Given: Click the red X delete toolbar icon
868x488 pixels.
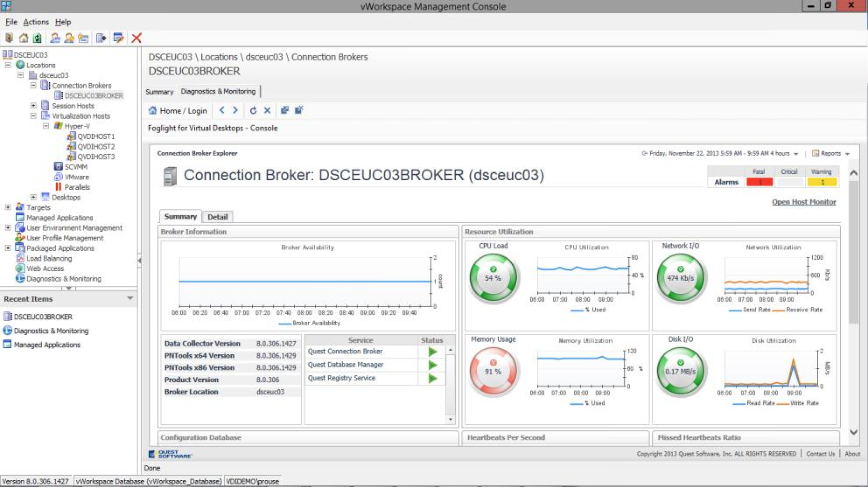Looking at the screenshot, I should pos(136,38).
